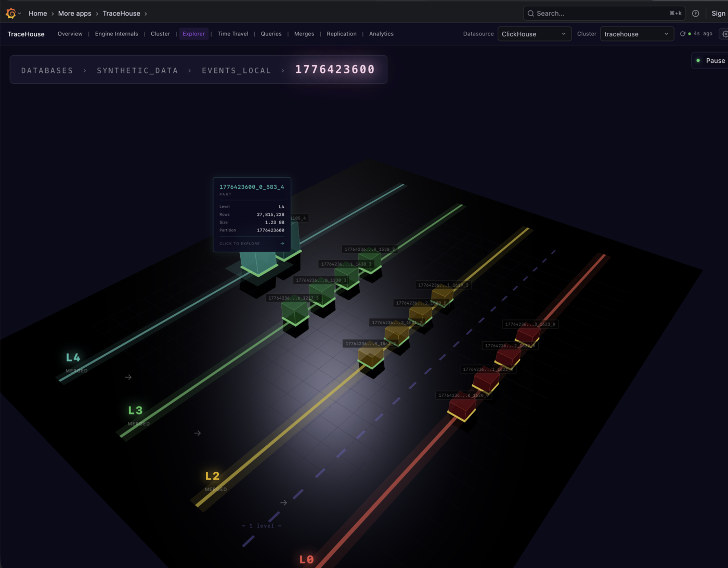Open the Grafana logo menu
Screen dimensions: 728x568
coord(10,14)
